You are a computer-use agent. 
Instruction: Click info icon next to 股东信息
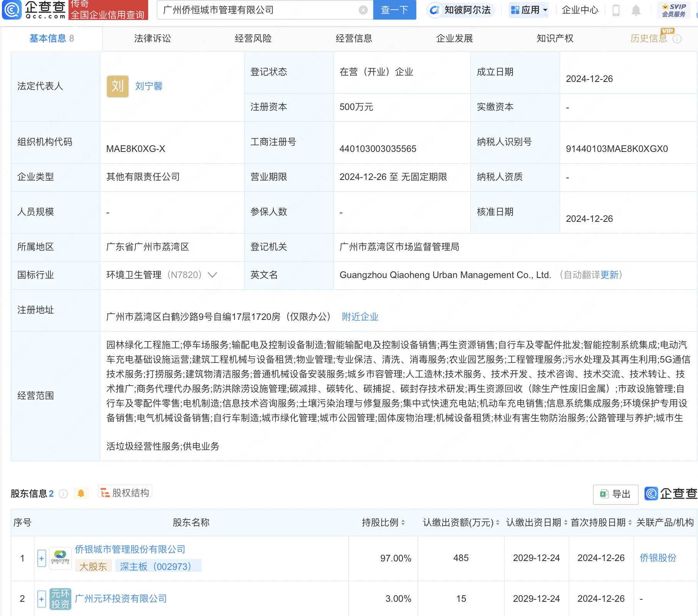(x=63, y=494)
